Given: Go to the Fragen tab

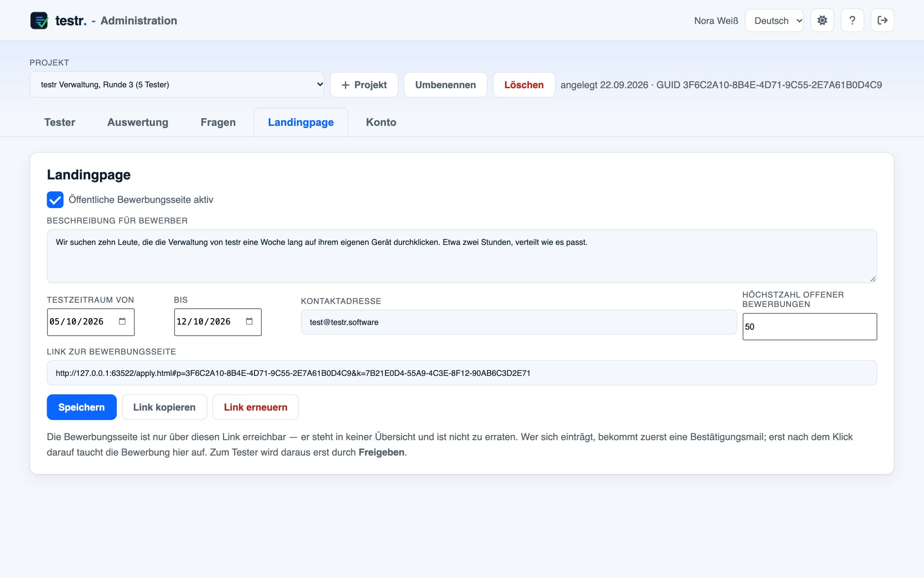Looking at the screenshot, I should (x=218, y=122).
